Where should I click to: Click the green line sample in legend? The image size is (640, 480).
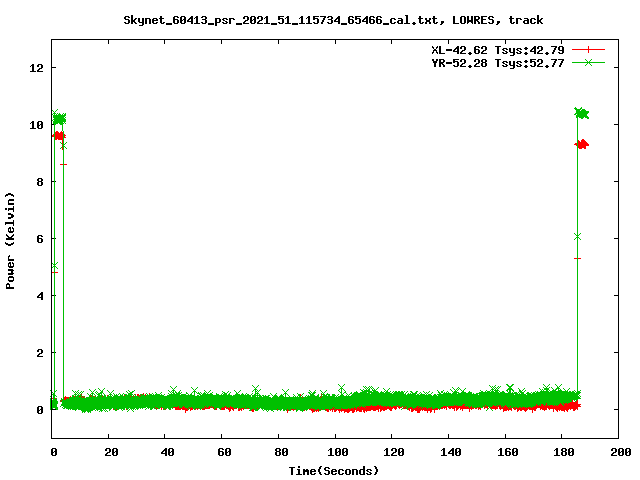(591, 62)
